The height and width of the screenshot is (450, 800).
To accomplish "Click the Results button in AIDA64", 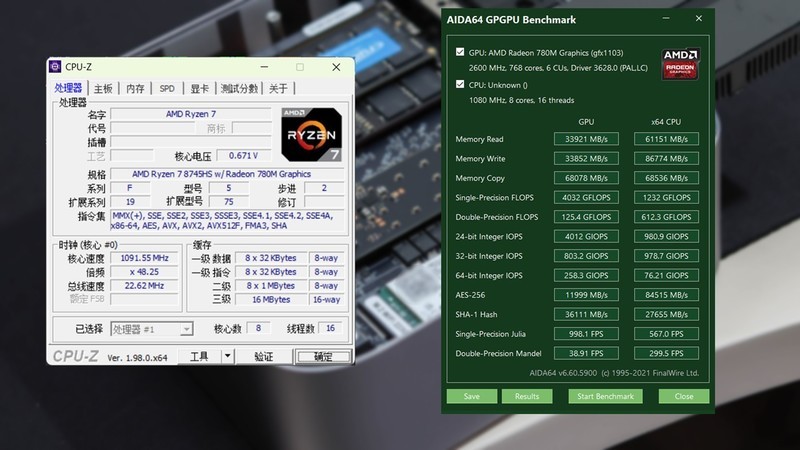I will 527,396.
